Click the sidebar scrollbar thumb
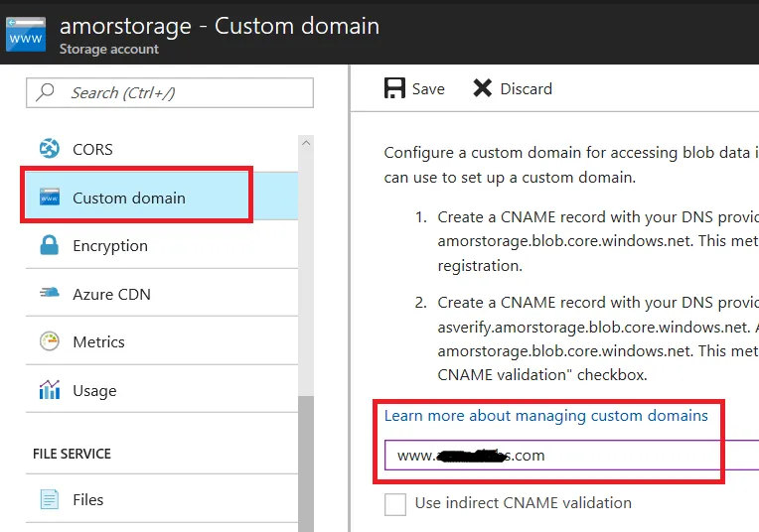The height and width of the screenshot is (532, 759). (306, 464)
